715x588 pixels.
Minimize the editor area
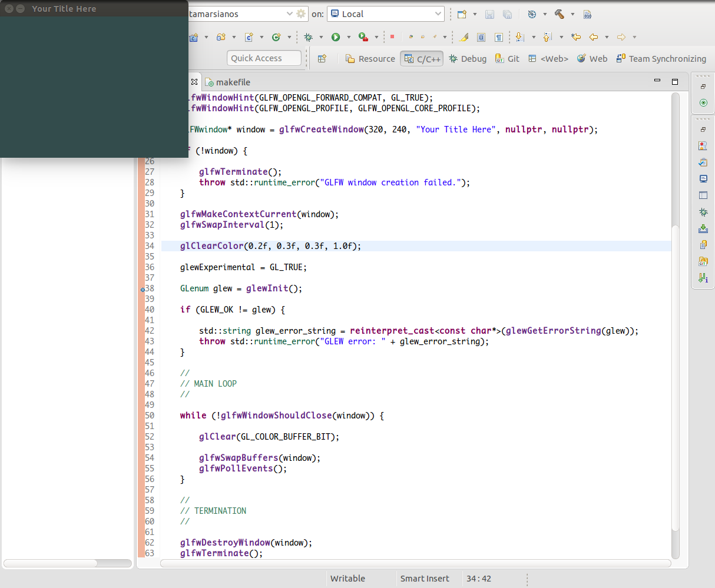657,81
